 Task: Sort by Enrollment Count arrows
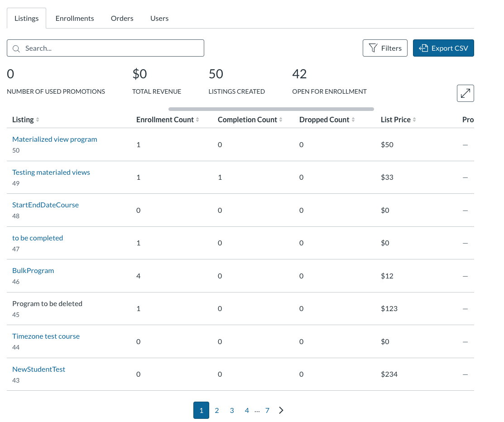click(197, 120)
